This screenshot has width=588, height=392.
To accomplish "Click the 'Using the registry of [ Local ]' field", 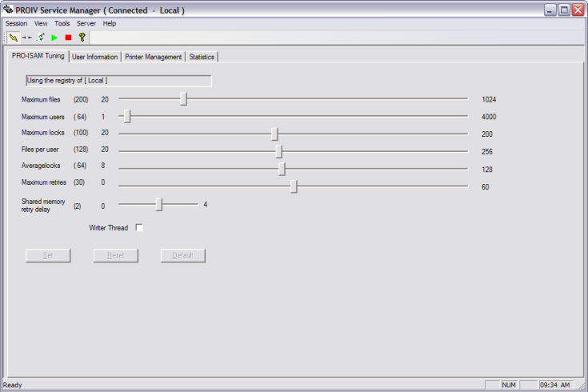I will (118, 81).
